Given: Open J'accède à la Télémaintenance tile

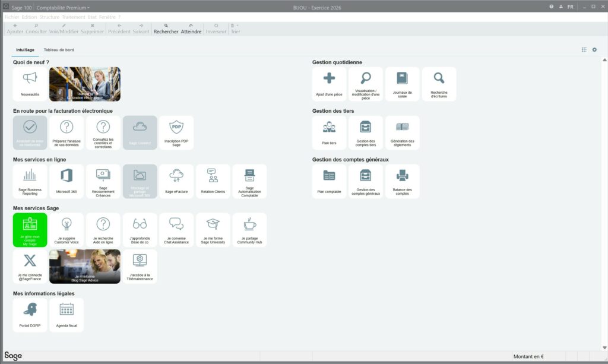Looking at the screenshot, I should point(140,267).
